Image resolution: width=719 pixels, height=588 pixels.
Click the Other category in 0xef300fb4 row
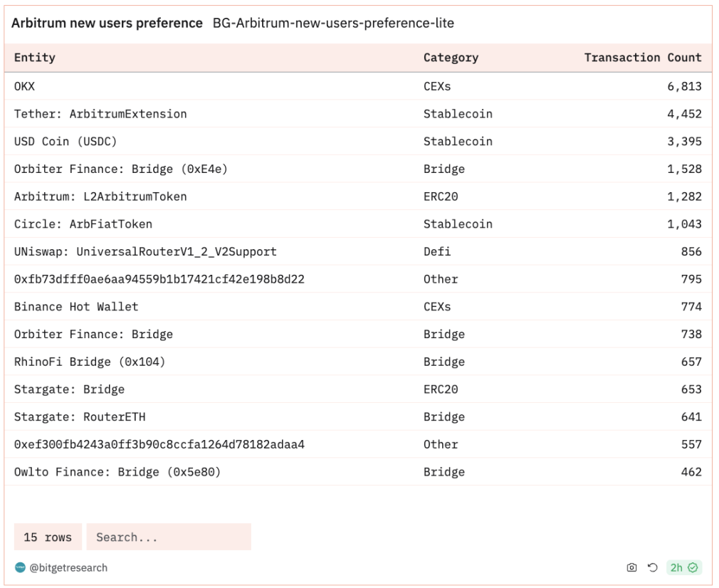coord(441,444)
